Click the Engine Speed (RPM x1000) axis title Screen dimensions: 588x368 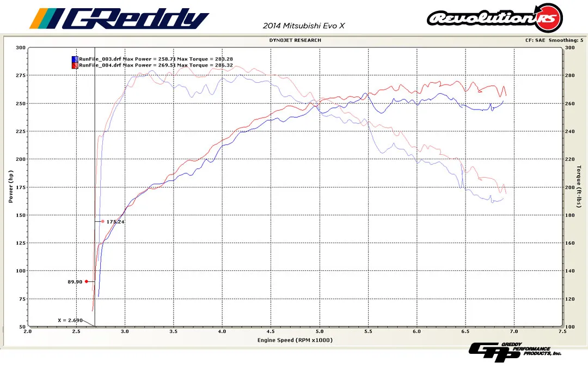click(x=295, y=340)
